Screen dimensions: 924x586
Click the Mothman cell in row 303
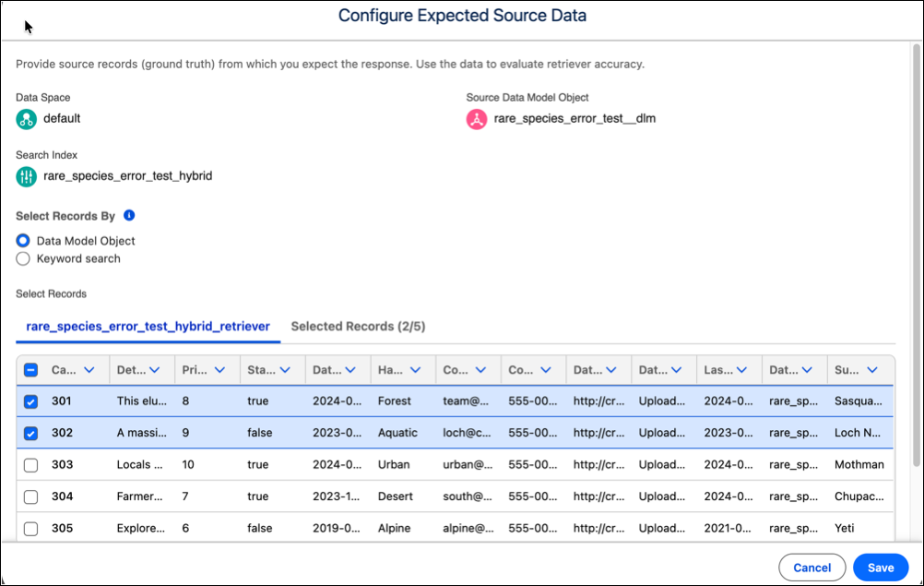[859, 465]
